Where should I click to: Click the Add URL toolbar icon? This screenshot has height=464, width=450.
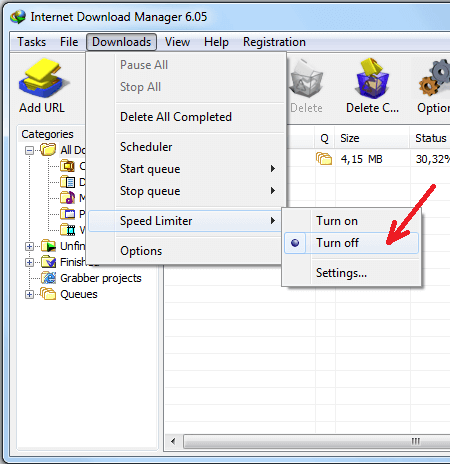[x=42, y=79]
